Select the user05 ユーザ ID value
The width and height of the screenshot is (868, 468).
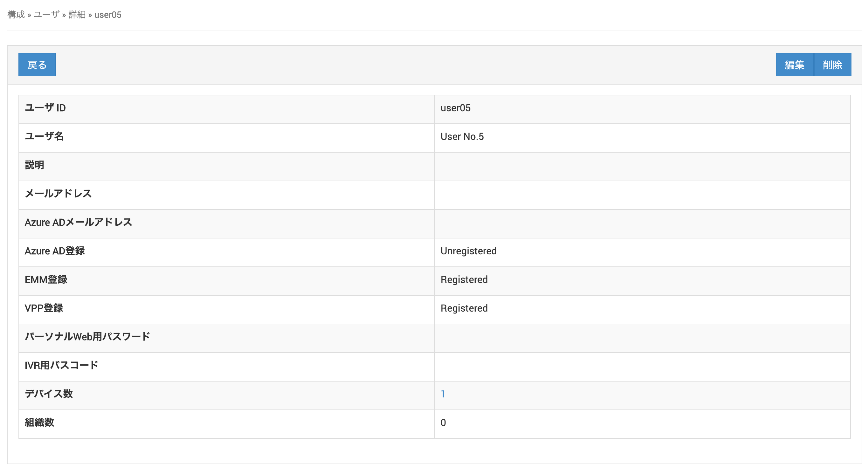coord(455,108)
